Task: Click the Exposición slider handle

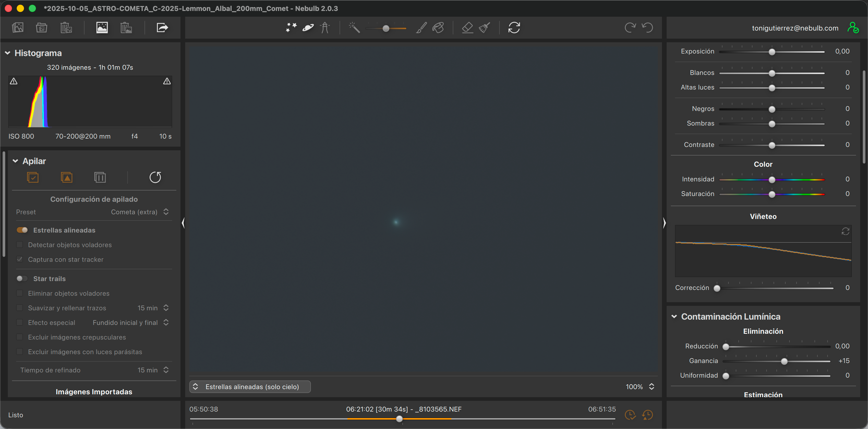Action: (x=772, y=52)
